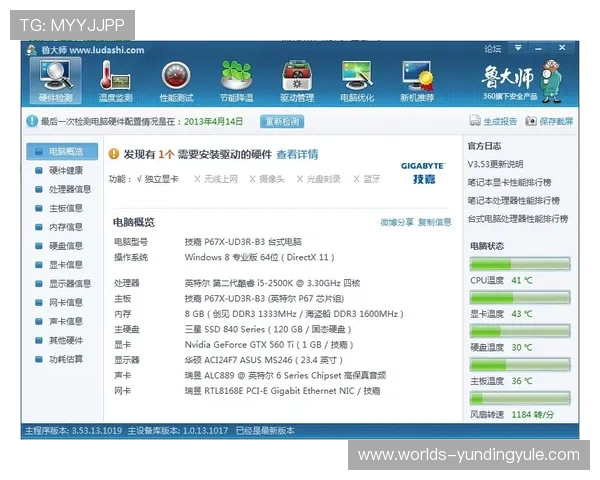Click the 无线上网 feature indicator
The height and width of the screenshot is (480, 600).
(216, 179)
